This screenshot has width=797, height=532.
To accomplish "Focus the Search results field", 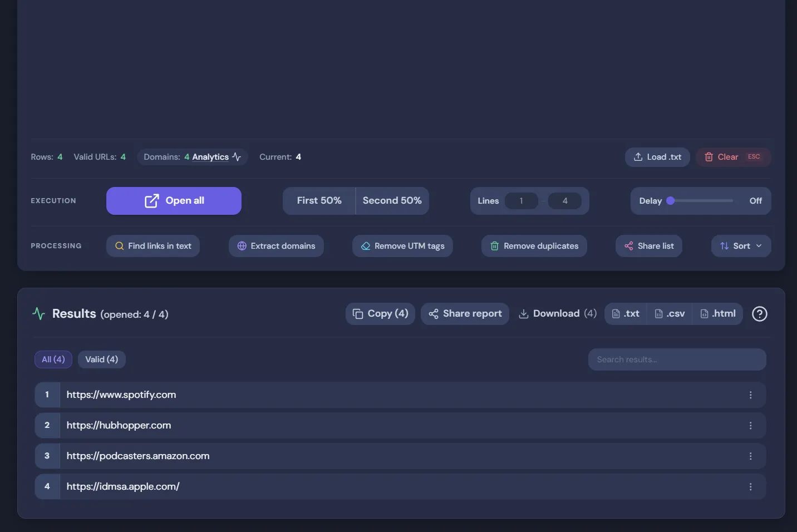I will click(677, 359).
